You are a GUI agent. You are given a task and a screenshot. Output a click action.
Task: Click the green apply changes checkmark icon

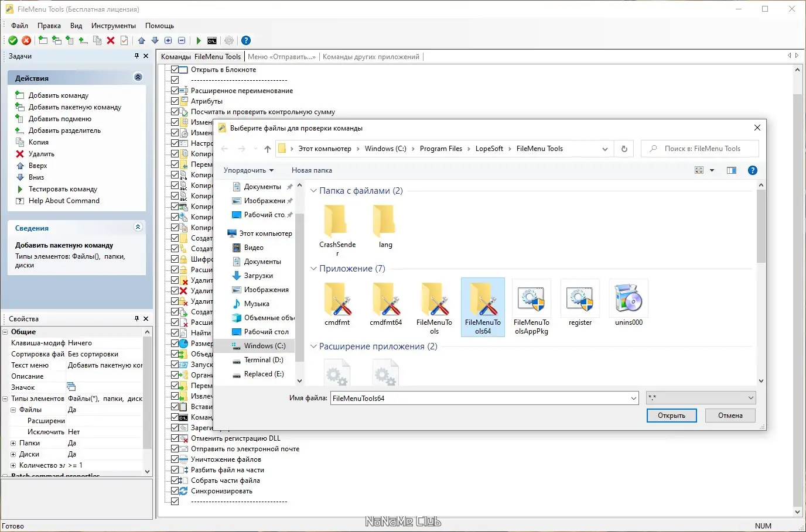point(13,40)
